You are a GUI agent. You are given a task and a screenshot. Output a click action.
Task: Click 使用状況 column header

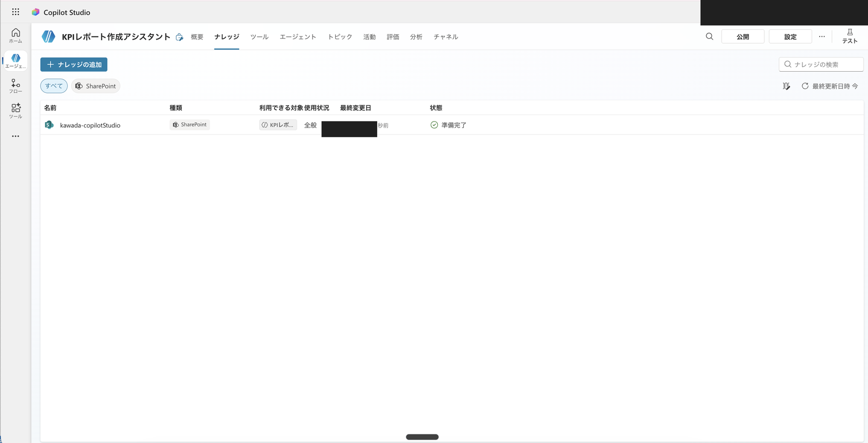coord(317,108)
